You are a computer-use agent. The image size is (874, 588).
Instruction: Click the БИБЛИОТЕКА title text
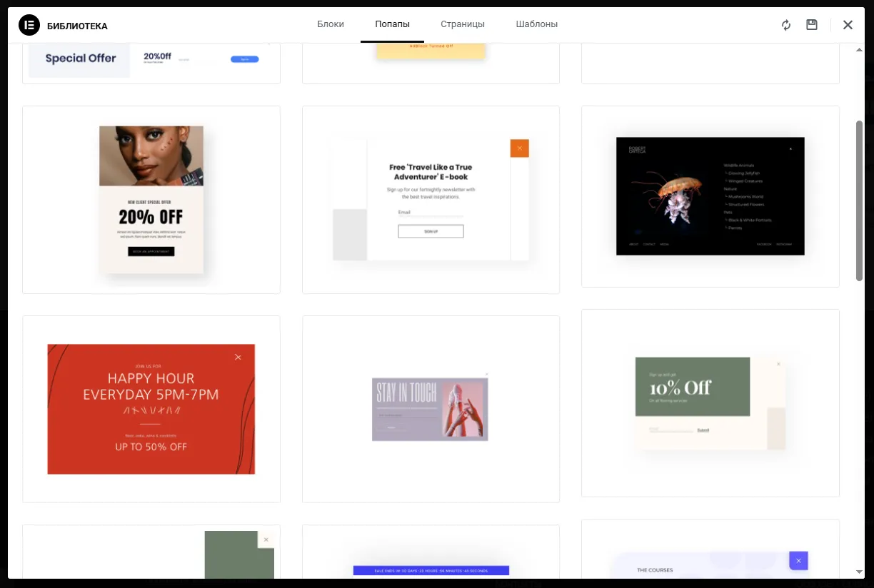tap(77, 26)
